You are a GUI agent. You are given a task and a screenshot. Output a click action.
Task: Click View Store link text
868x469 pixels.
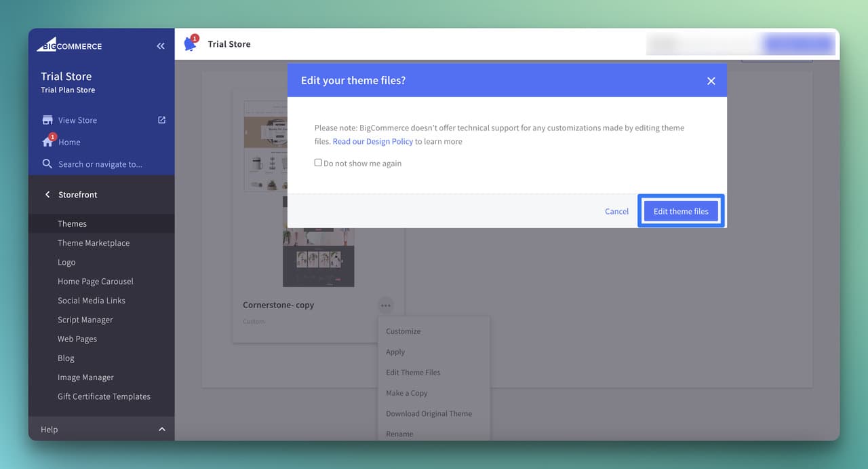(77, 120)
